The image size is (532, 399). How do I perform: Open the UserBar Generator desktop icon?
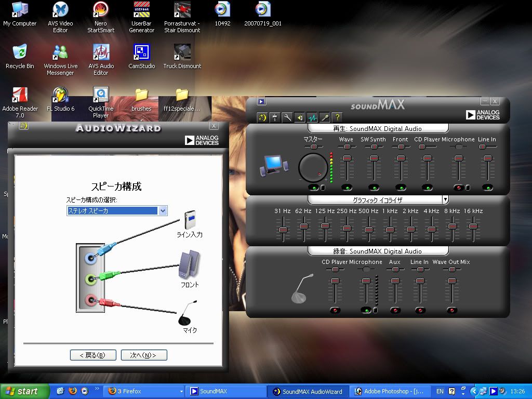pyautogui.click(x=141, y=17)
